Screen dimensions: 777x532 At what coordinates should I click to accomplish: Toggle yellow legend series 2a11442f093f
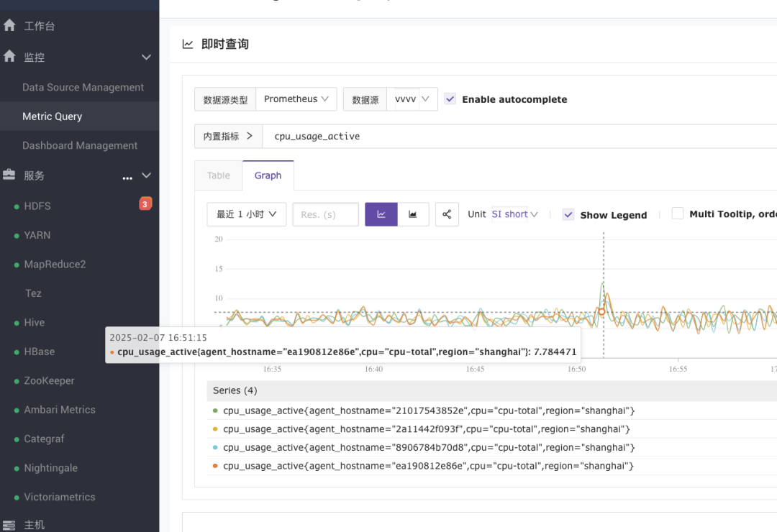(421, 429)
